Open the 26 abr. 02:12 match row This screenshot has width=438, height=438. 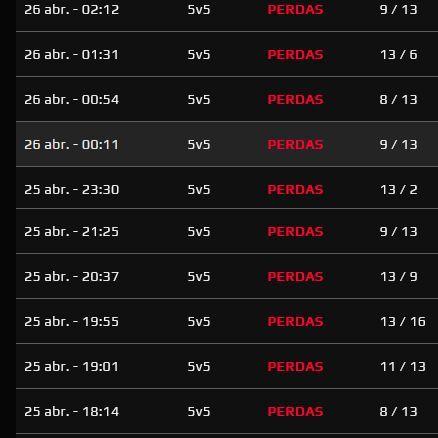[x=227, y=15]
